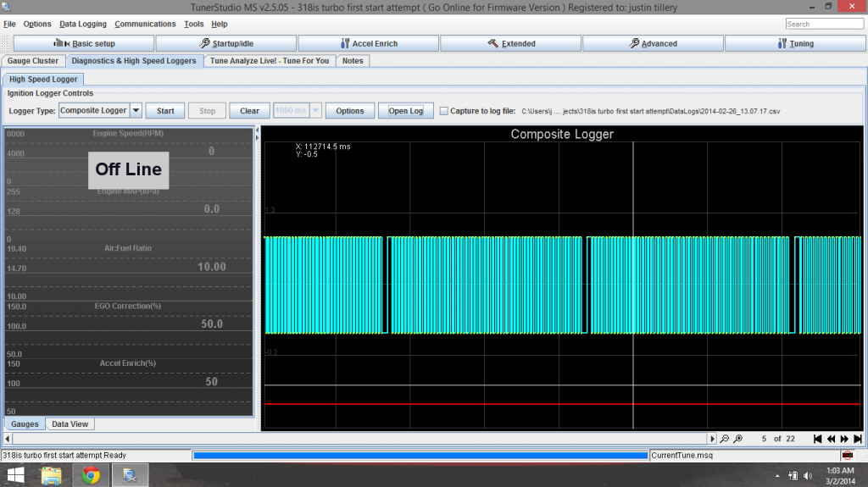868x487 pixels.
Task: Click the CurrentTune.msq status text
Action: click(682, 456)
